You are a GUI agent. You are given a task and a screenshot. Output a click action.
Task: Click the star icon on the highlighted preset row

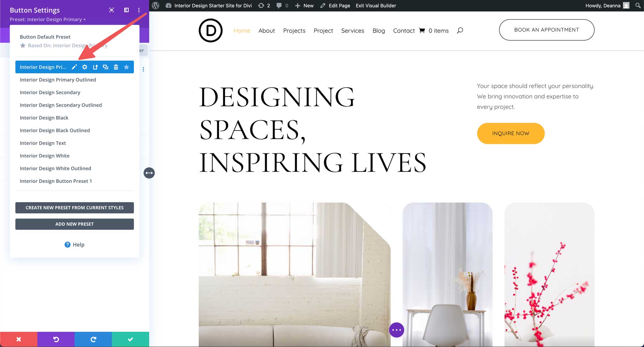tap(126, 67)
